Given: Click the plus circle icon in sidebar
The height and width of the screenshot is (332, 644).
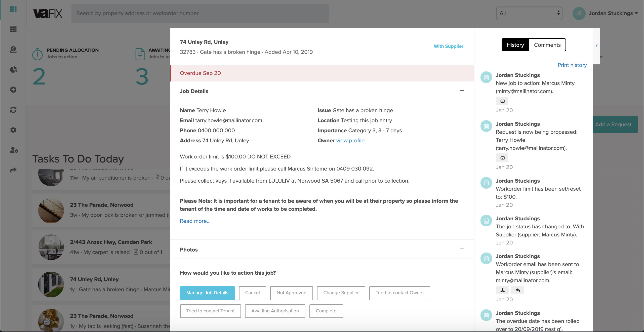Looking at the screenshot, I should point(13,90).
